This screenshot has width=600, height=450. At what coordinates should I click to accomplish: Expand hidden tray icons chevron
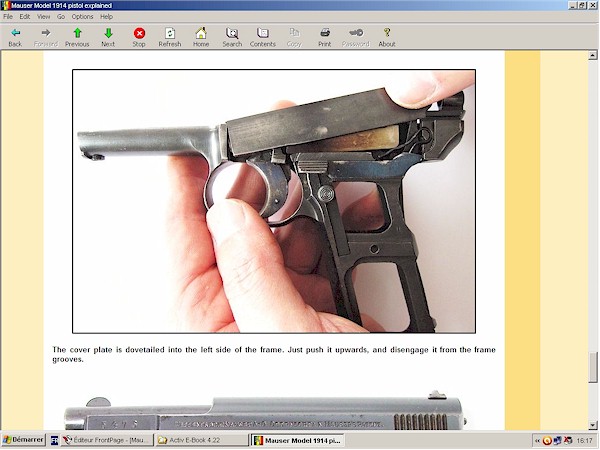(x=537, y=441)
